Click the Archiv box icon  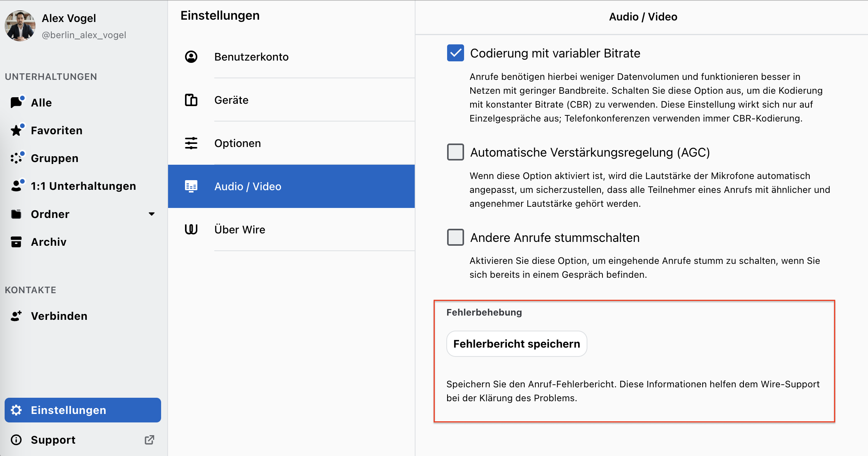(x=16, y=242)
